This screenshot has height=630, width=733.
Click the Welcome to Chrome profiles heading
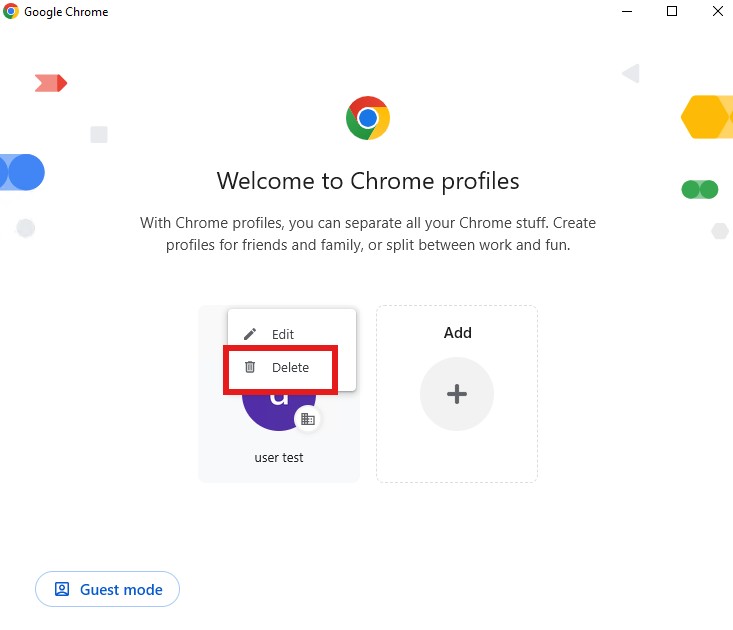(x=368, y=181)
